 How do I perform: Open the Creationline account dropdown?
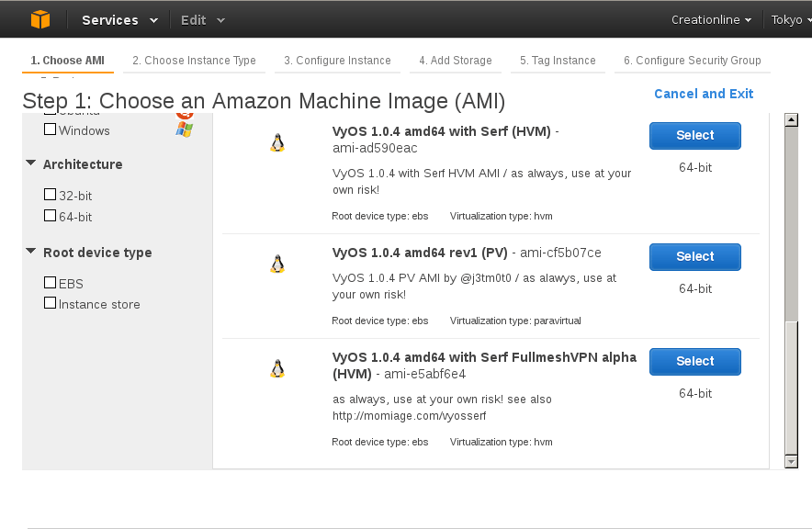click(711, 19)
